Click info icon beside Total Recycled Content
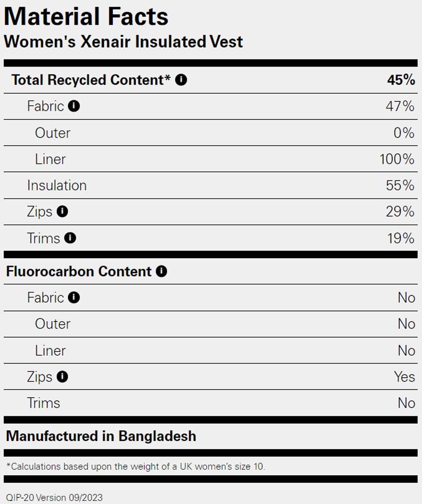 [181, 80]
